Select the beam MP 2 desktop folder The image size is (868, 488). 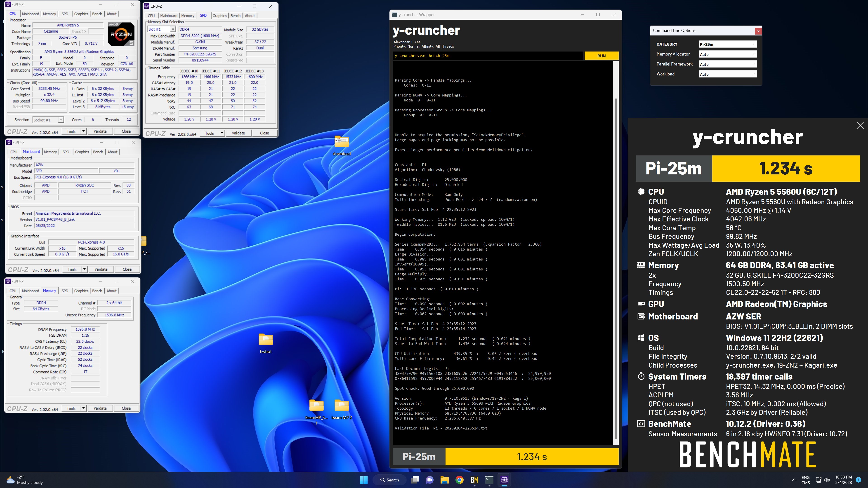point(341,409)
